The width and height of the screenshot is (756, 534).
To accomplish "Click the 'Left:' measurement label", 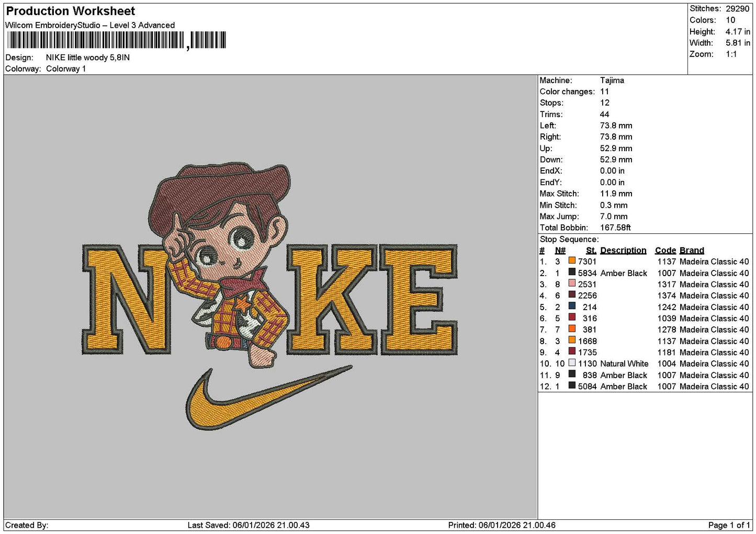I will 548,126.
